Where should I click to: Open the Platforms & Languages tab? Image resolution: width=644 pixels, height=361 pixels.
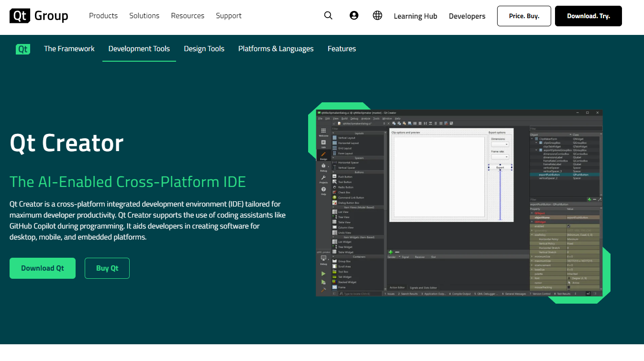[x=276, y=49]
